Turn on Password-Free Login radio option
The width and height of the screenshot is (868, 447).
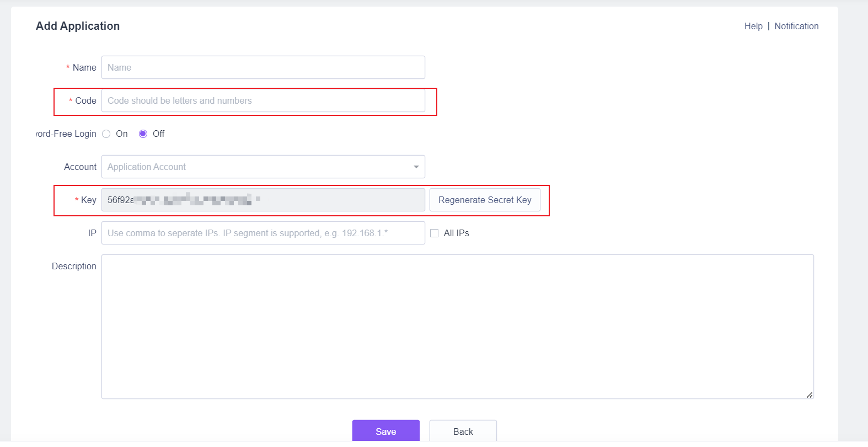coord(106,134)
